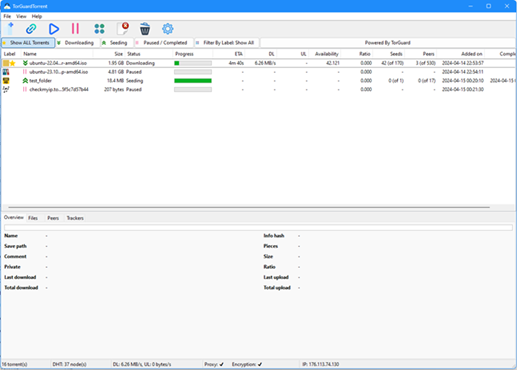Click label icon of ubuntu-23.10 row
This screenshot has width=517, height=370.
6,72
